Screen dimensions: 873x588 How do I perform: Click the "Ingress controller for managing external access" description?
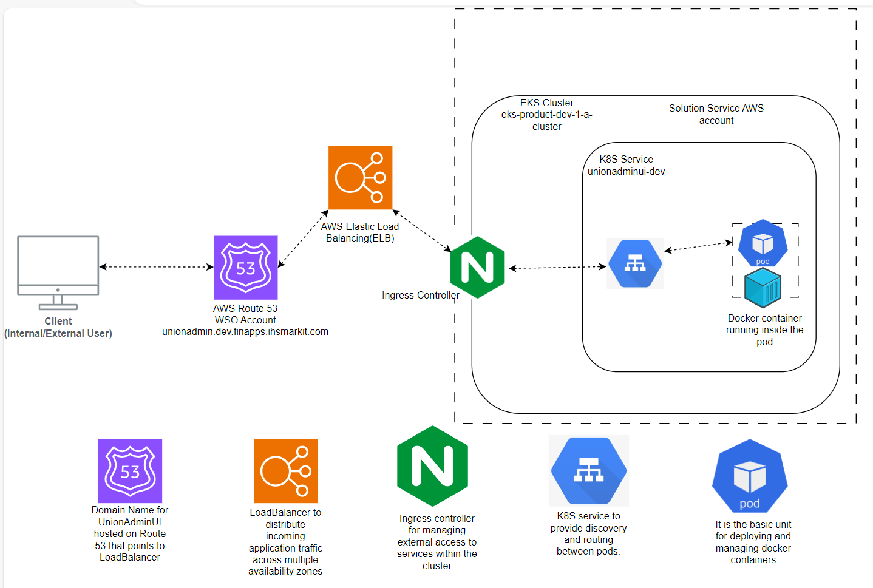(x=437, y=542)
